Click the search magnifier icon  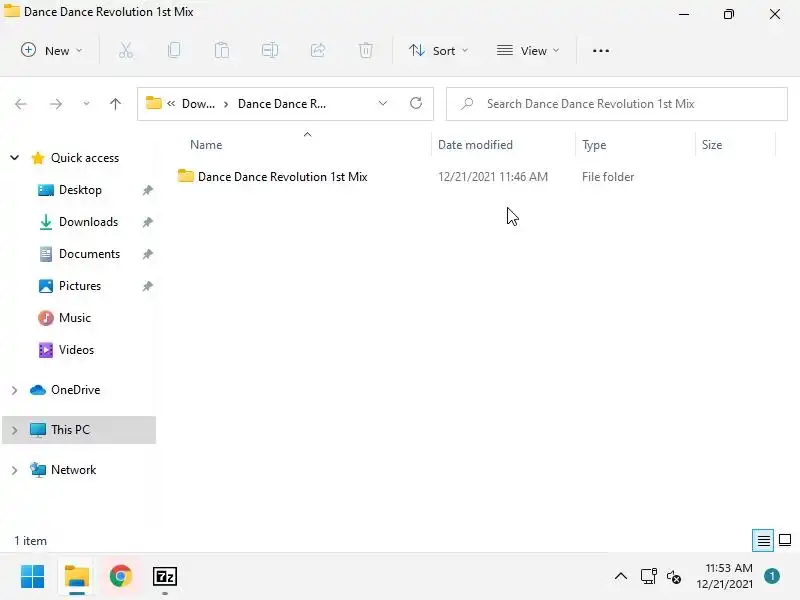coord(467,104)
